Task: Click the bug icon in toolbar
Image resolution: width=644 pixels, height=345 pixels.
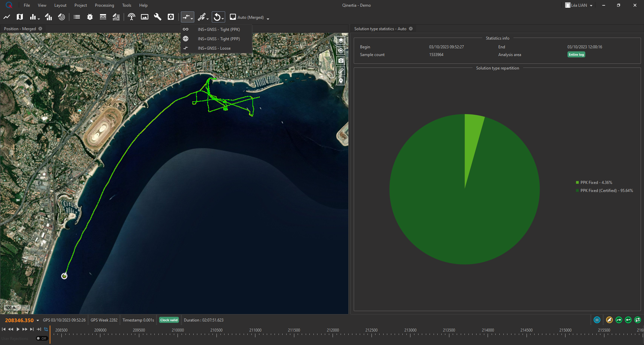Action: coord(90,17)
